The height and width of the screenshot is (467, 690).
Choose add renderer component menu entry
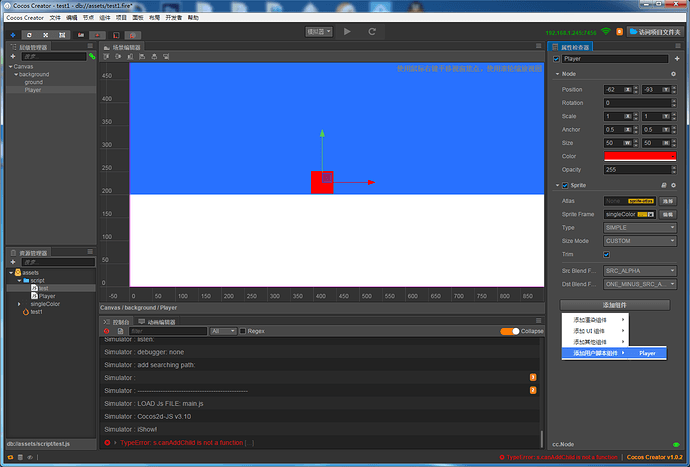pyautogui.click(x=595, y=320)
